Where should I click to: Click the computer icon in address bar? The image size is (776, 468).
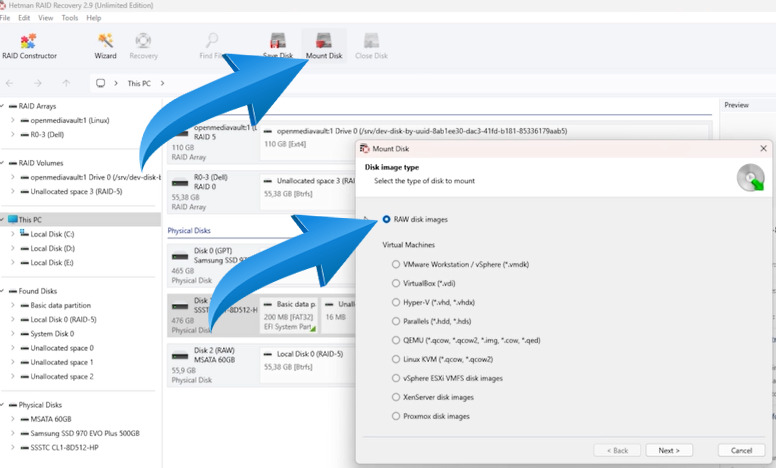click(100, 83)
